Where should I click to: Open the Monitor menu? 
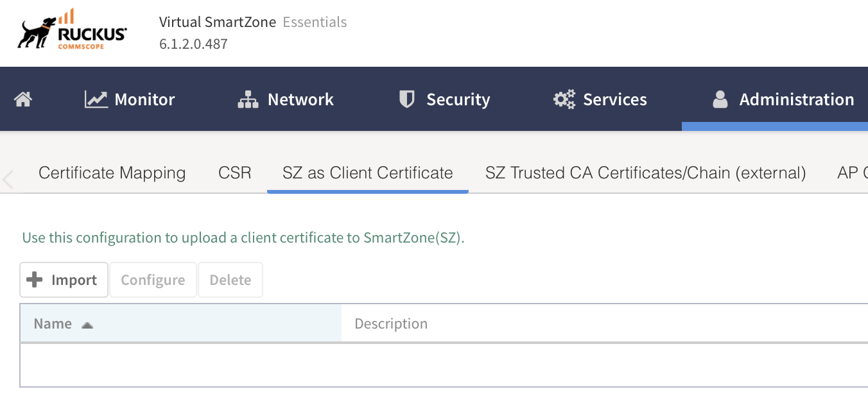coord(144,99)
